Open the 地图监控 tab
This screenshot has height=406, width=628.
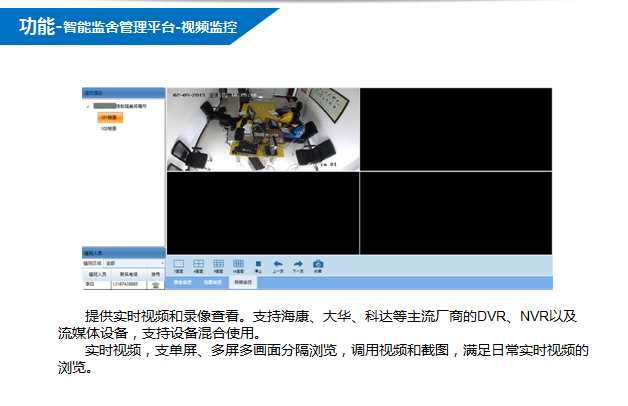pyautogui.click(x=213, y=283)
